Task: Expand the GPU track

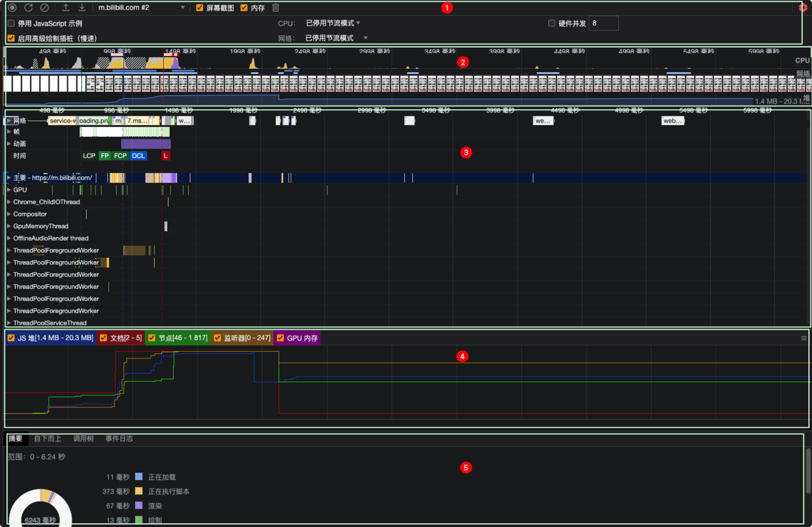Action: (9, 190)
